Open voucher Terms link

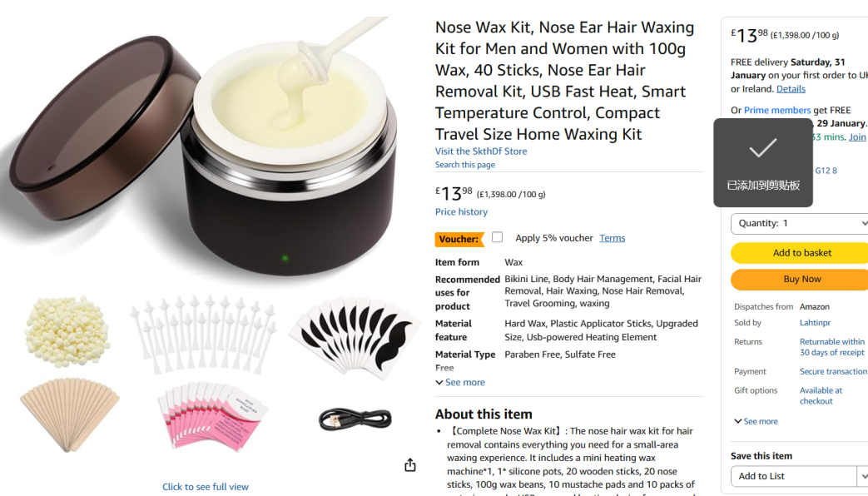(x=613, y=238)
